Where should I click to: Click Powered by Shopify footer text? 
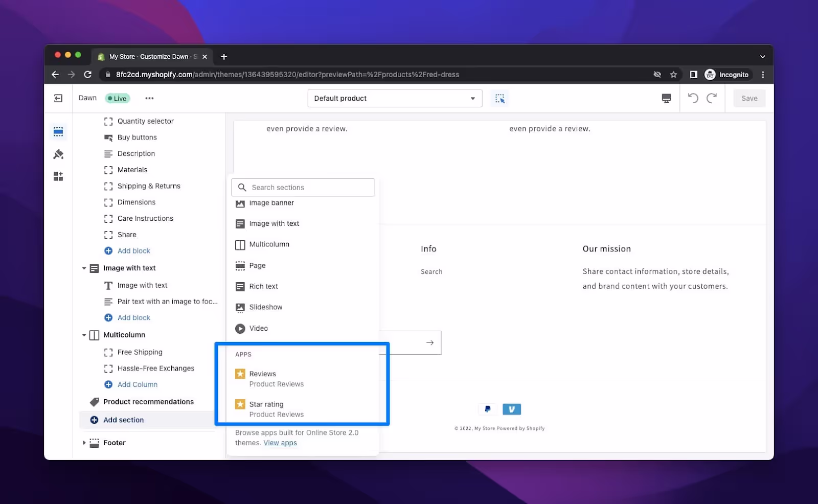coord(520,428)
